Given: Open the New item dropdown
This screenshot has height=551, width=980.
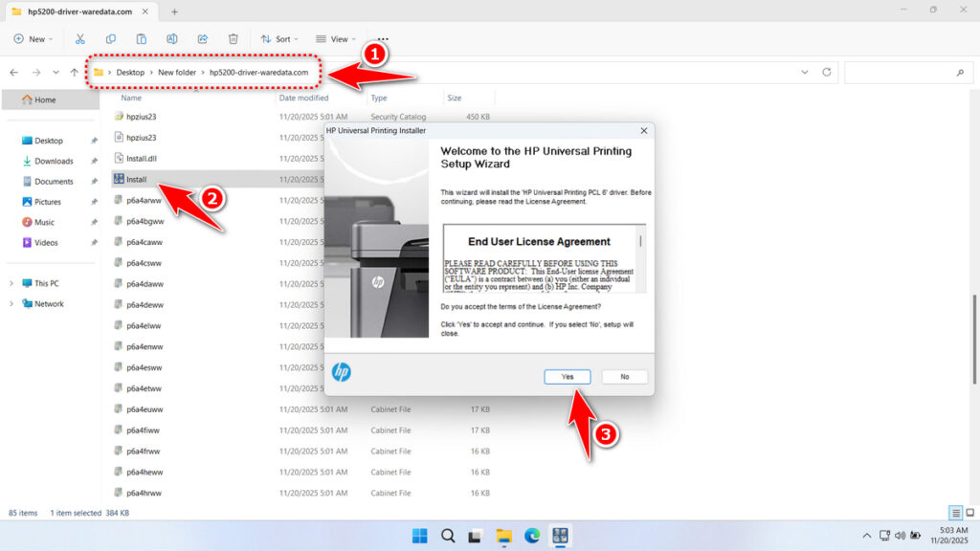Looking at the screenshot, I should point(33,38).
